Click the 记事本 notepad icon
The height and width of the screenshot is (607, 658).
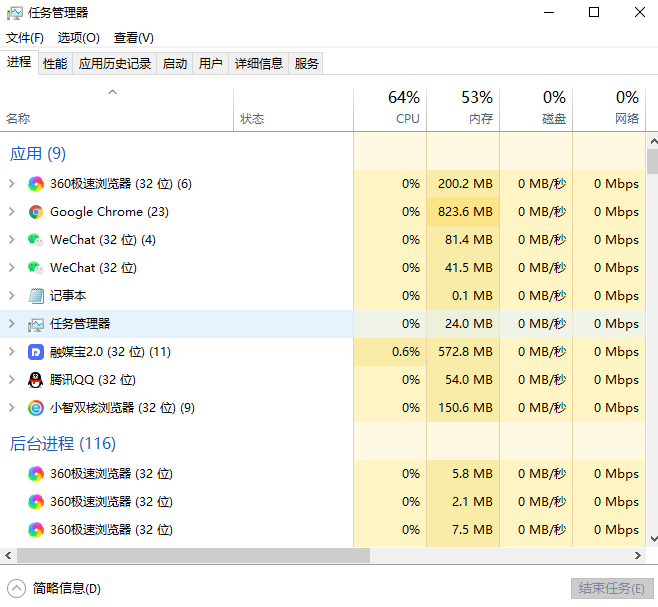click(x=36, y=296)
